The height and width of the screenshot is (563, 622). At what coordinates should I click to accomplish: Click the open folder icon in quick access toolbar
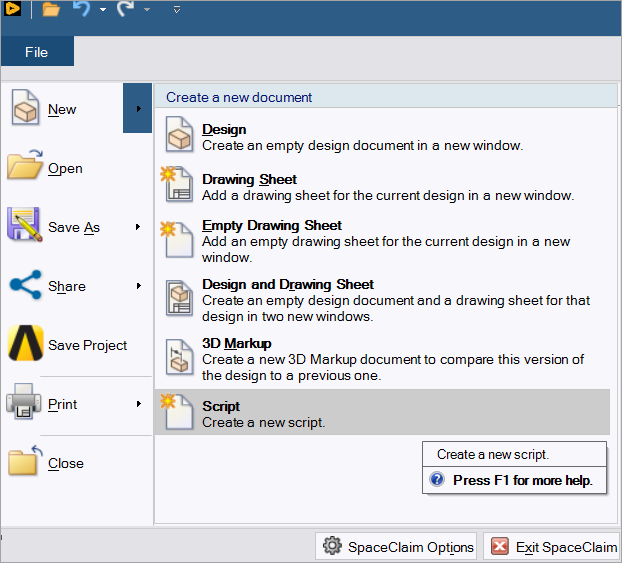[51, 10]
